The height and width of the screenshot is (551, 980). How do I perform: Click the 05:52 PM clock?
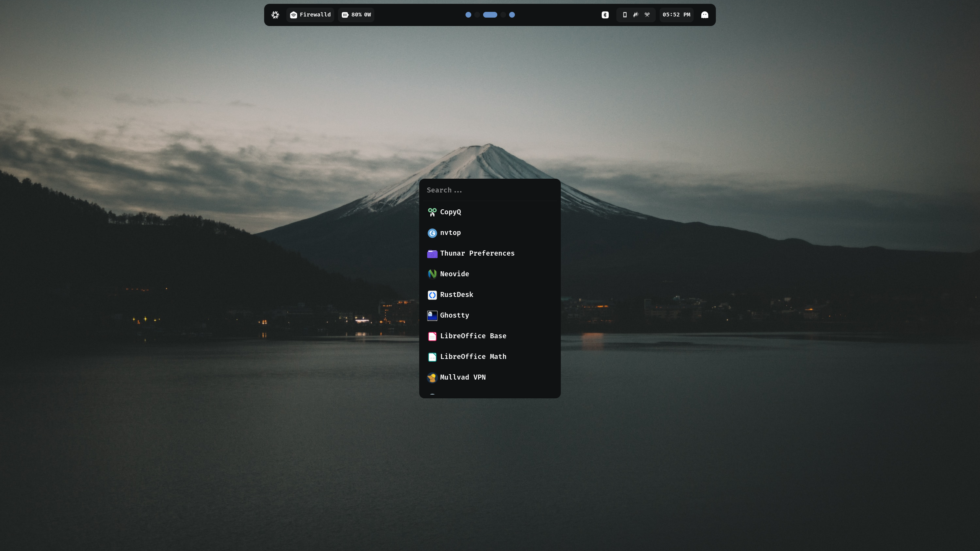[676, 15]
